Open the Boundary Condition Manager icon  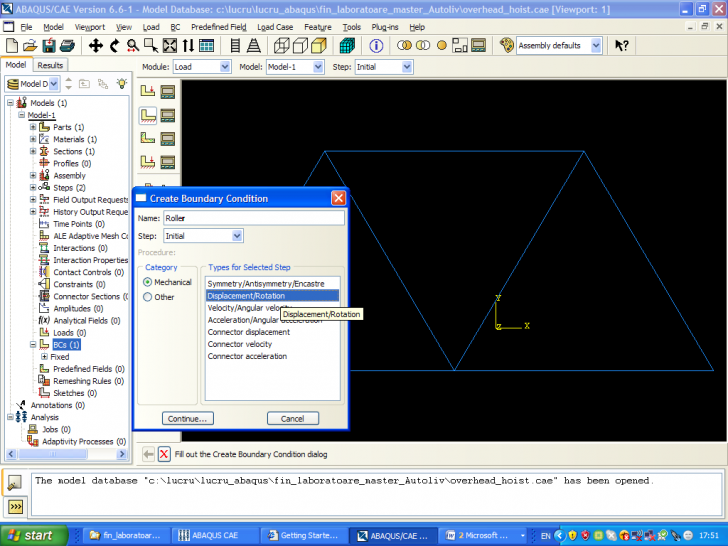[x=168, y=114]
